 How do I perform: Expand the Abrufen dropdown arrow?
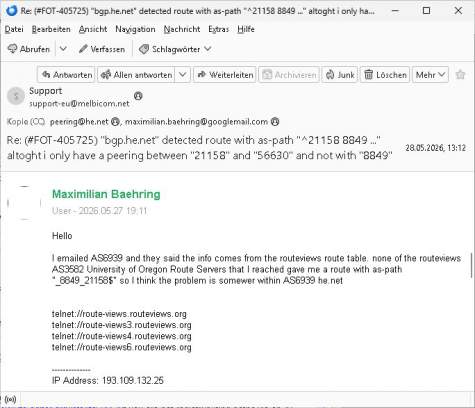[x=63, y=49]
